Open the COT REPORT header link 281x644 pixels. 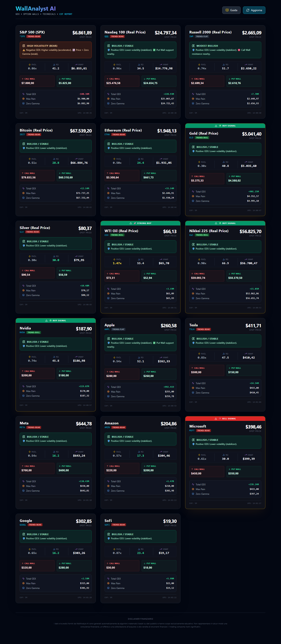[66, 14]
